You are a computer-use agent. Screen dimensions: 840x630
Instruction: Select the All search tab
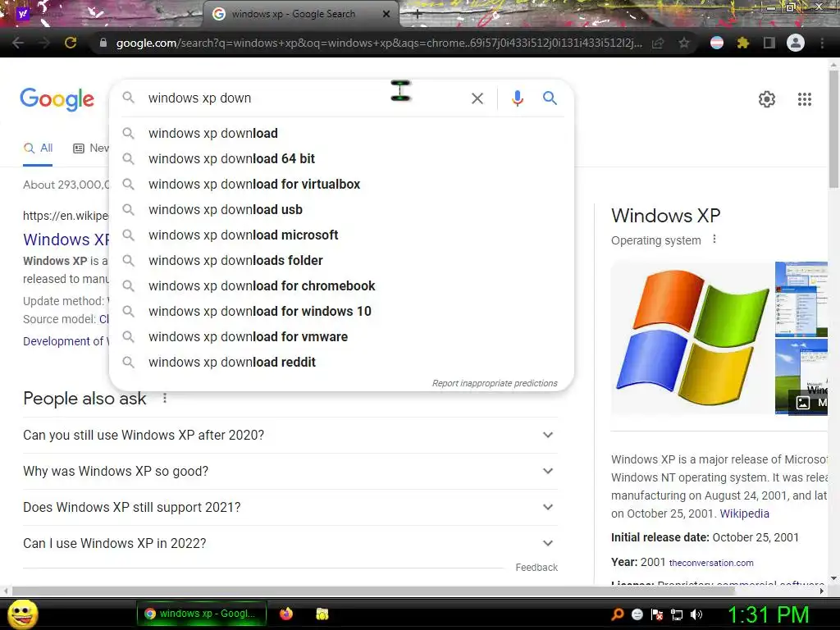[x=38, y=148]
